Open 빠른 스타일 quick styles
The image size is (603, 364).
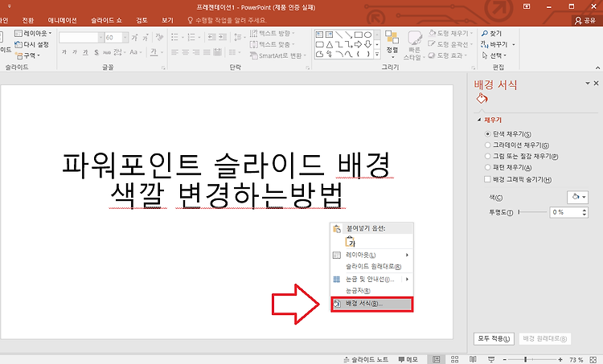(414, 45)
